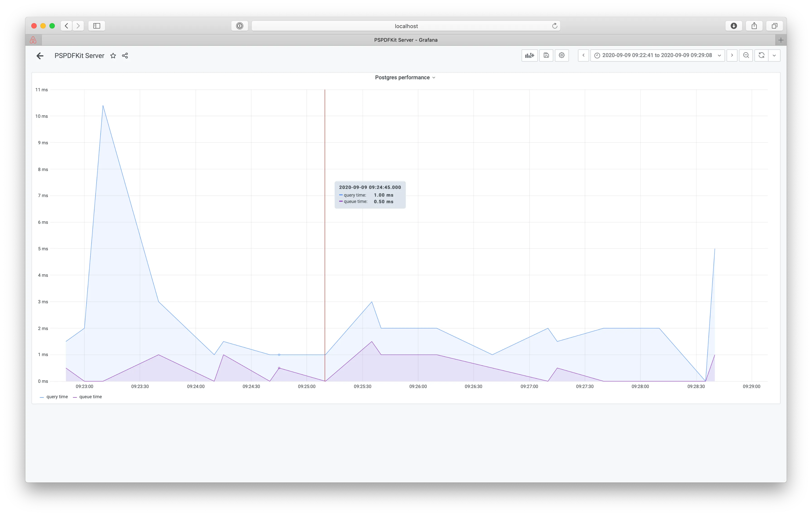
Task: Show Safari tab overview
Action: (775, 26)
